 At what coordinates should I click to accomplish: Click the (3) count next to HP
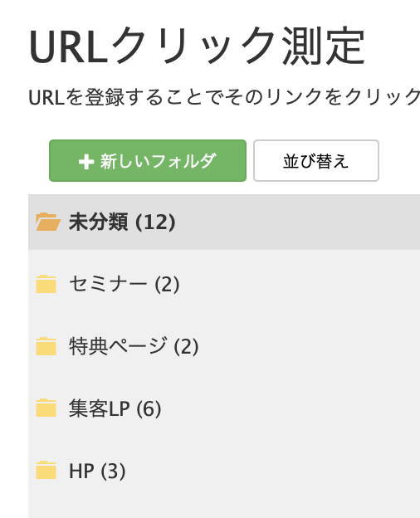(x=113, y=471)
